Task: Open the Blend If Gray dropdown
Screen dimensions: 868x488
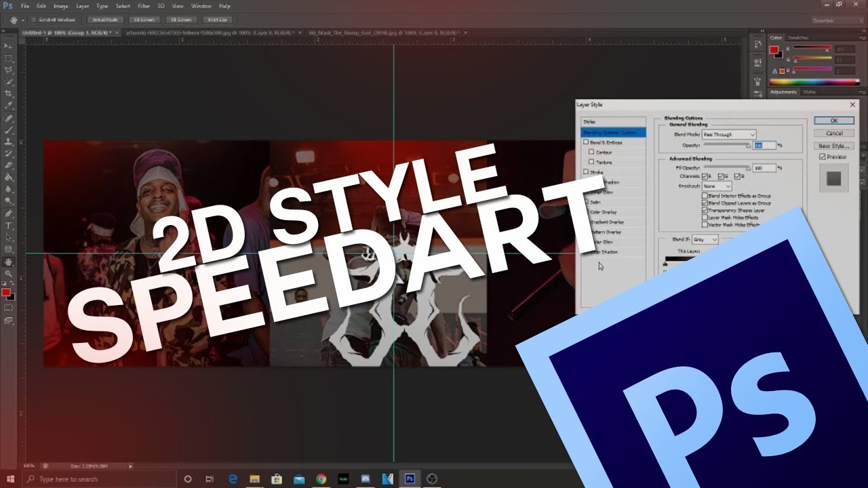Action: (x=704, y=240)
